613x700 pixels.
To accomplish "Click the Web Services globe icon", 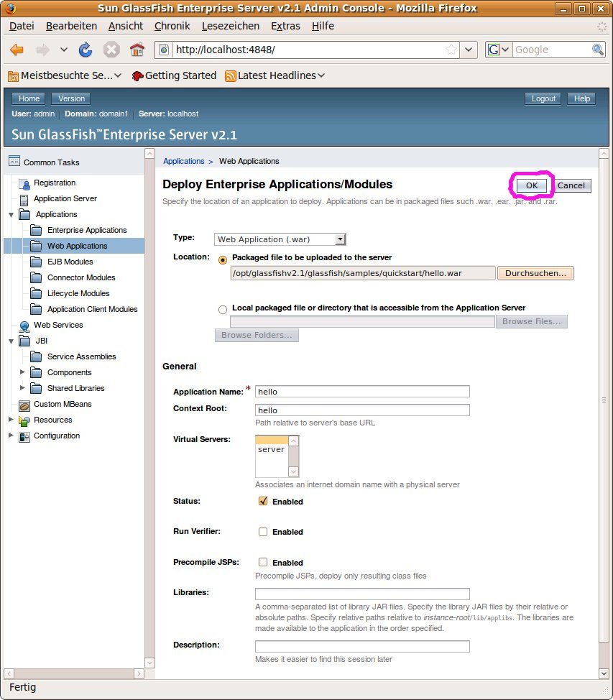I will [x=24, y=326].
